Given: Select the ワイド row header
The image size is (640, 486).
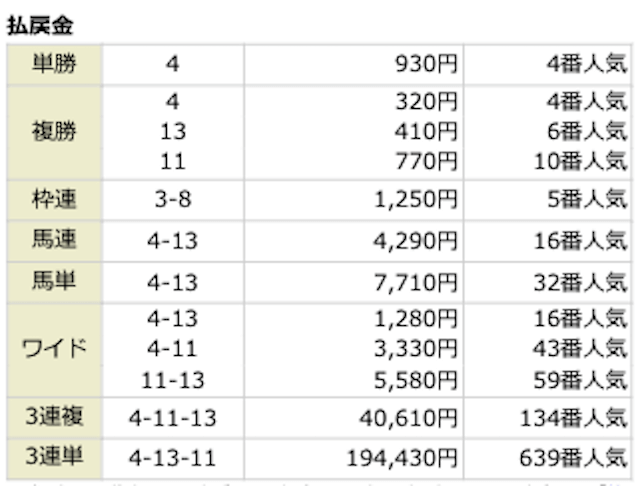Looking at the screenshot, I should (x=54, y=350).
